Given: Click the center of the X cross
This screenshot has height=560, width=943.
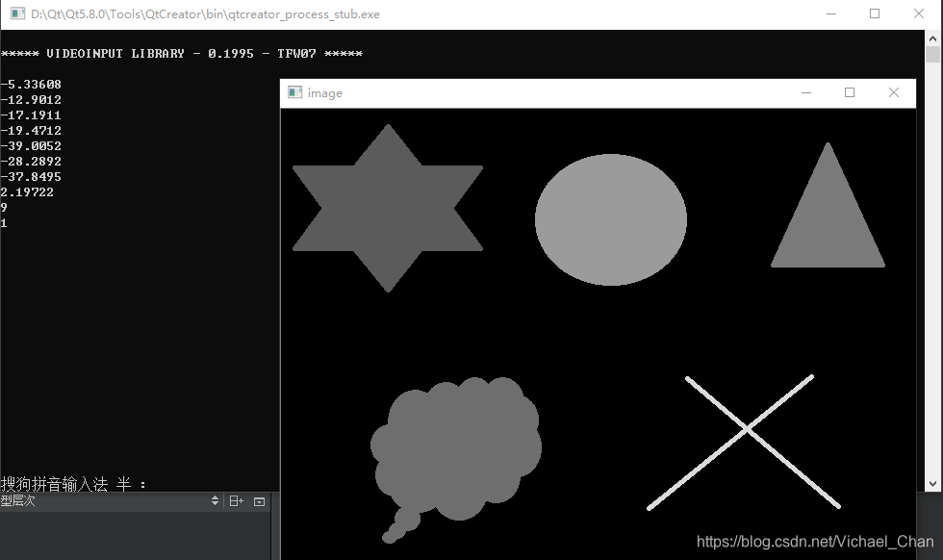Looking at the screenshot, I should coord(746,429).
